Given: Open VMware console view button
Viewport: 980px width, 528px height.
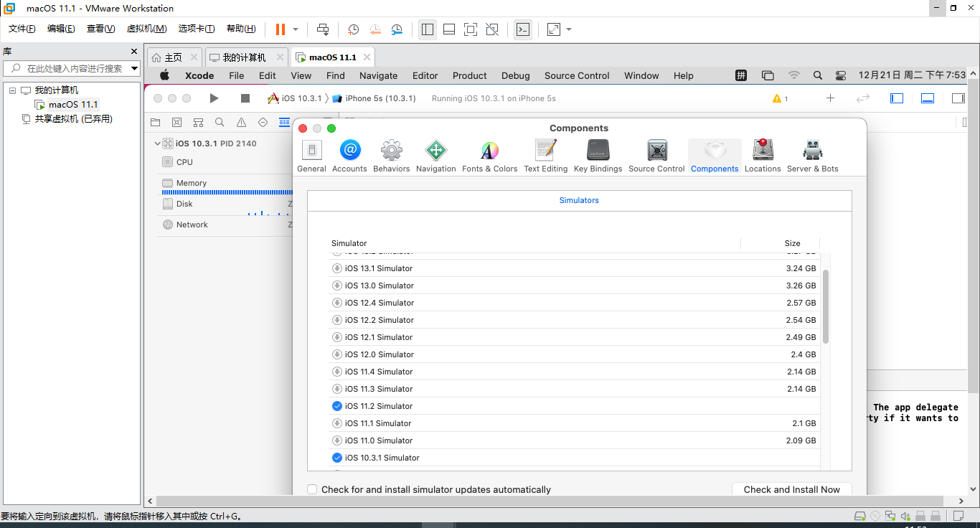Looking at the screenshot, I should click(523, 29).
